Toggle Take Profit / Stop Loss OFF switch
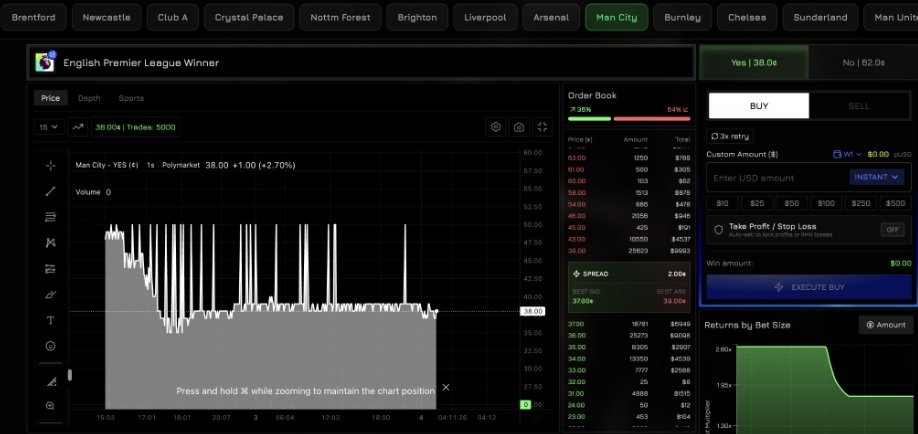 (x=892, y=230)
